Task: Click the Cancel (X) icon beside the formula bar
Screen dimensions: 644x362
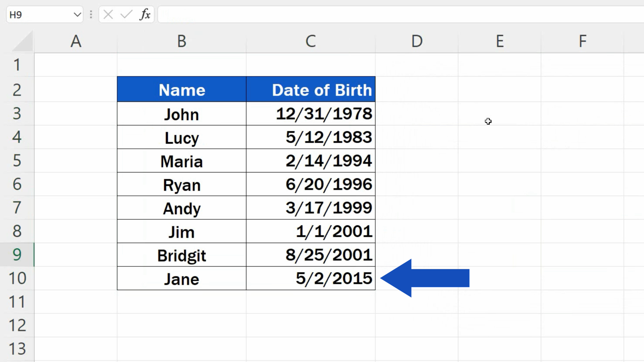Action: click(x=108, y=14)
